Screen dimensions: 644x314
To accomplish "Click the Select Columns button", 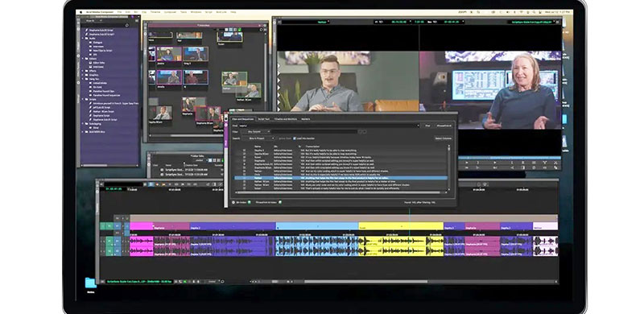I will (444, 138).
